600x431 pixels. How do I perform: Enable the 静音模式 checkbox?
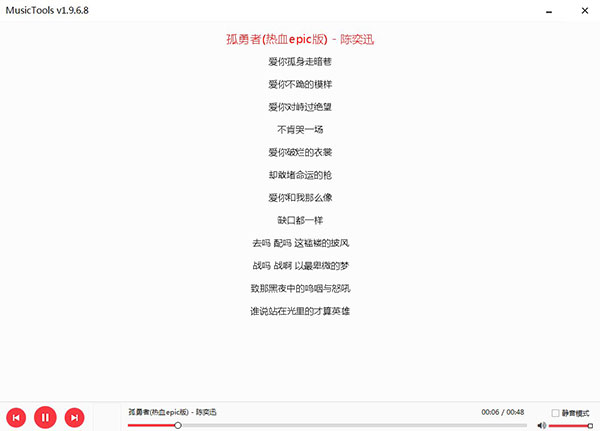pos(555,413)
